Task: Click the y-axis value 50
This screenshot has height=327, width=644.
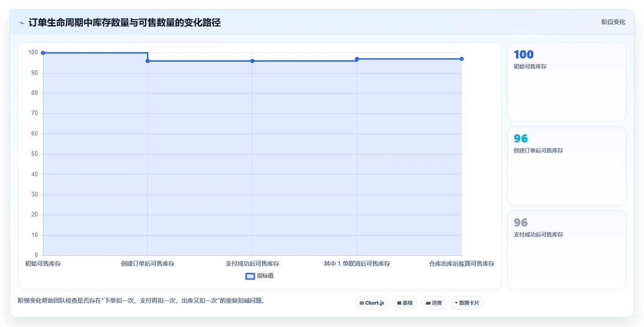Action: tap(34, 154)
